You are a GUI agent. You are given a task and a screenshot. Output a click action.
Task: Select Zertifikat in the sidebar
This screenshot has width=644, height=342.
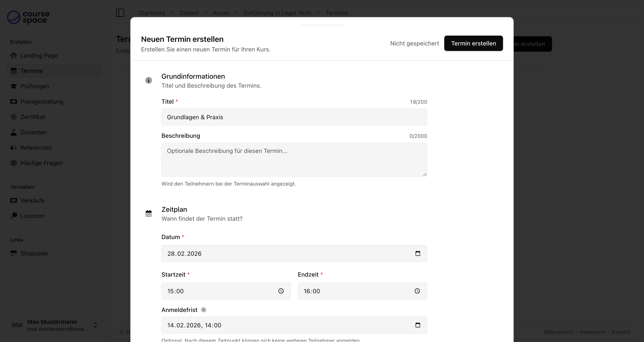point(33,117)
